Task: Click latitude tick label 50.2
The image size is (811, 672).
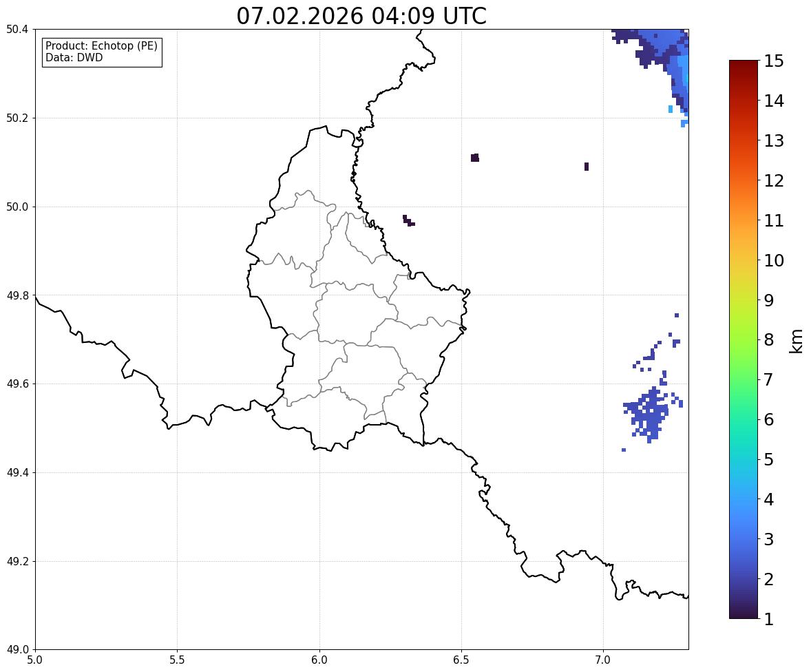Action: [x=17, y=118]
